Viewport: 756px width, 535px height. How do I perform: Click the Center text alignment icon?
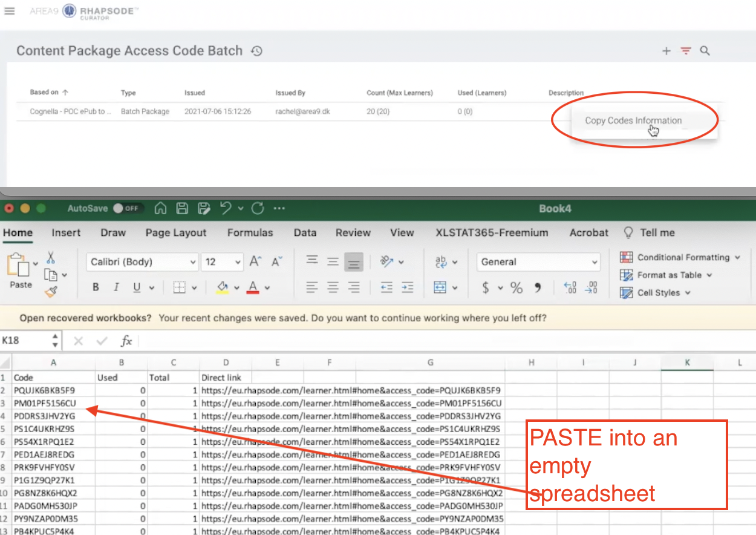point(333,287)
